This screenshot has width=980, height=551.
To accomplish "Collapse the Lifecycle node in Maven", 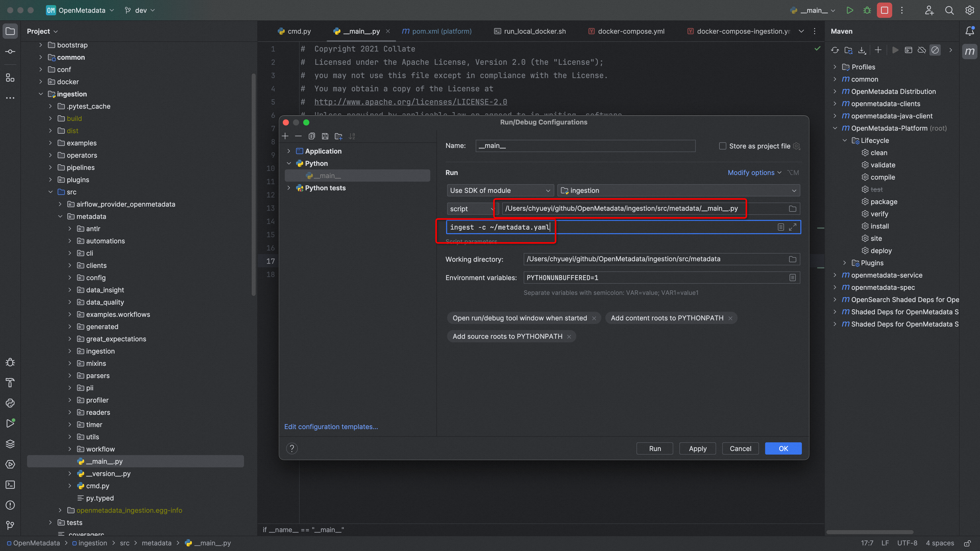I will click(844, 140).
